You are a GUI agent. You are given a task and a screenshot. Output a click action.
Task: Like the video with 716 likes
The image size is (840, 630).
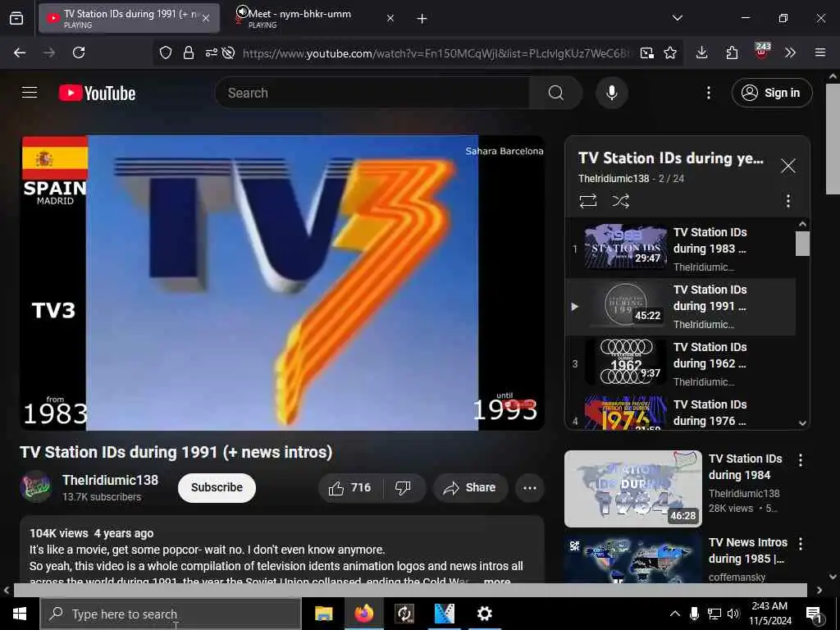tap(349, 487)
